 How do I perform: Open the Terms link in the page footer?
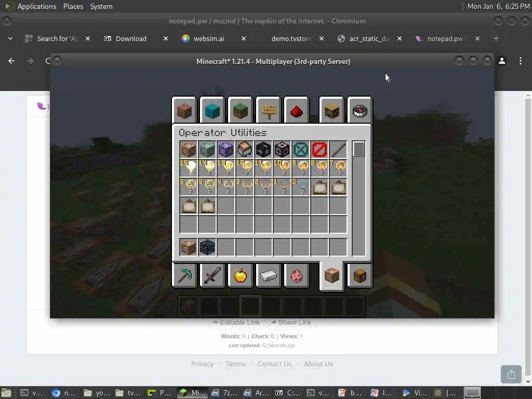(235, 364)
